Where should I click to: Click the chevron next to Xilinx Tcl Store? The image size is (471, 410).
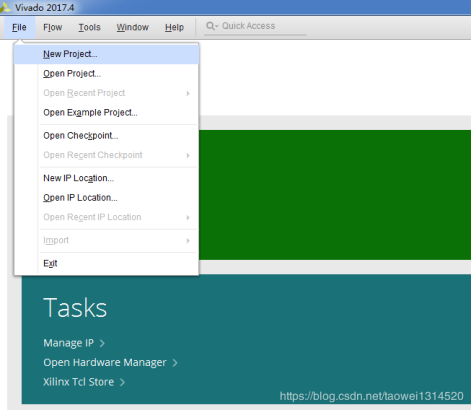pyautogui.click(x=122, y=382)
